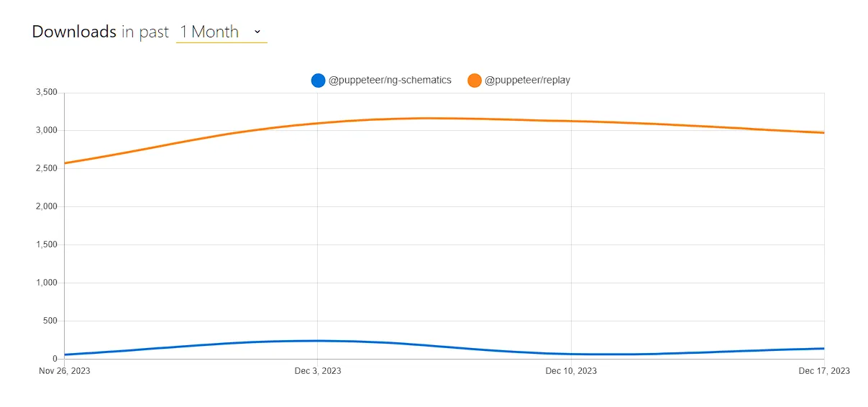Click the "2,000" y-axis tick label

(x=46, y=207)
